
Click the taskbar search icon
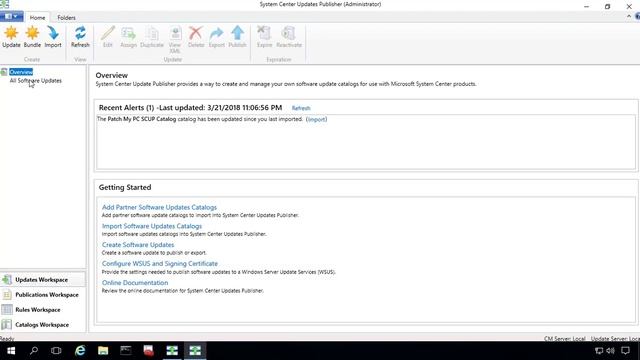34,351
